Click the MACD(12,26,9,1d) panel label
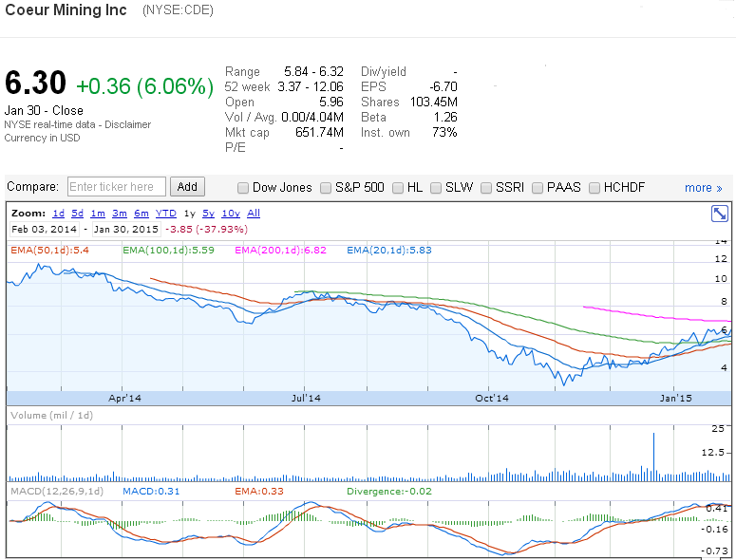The height and width of the screenshot is (560, 736). 57,492
